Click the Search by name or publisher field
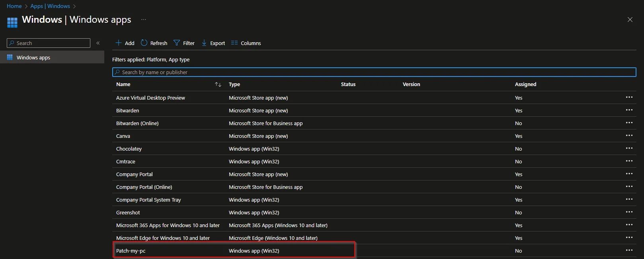 coord(374,72)
